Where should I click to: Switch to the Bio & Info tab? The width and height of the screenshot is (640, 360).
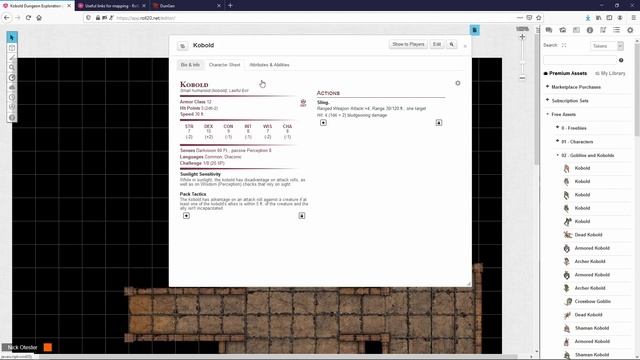[190, 65]
